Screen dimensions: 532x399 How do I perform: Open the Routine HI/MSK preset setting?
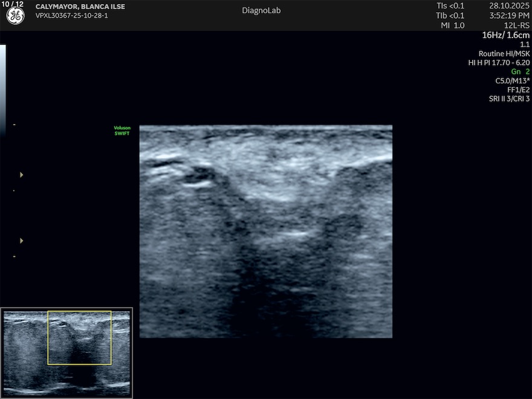click(504, 53)
